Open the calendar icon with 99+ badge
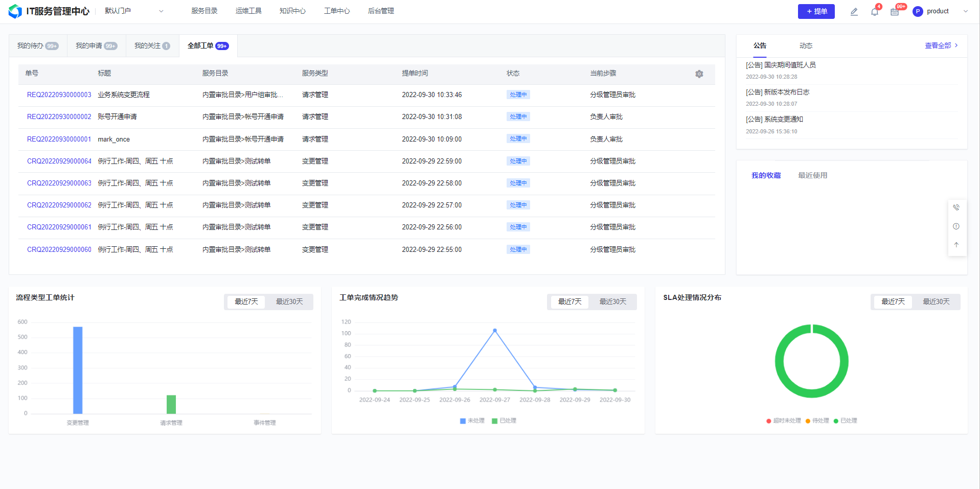Image resolution: width=980 pixels, height=489 pixels. [894, 12]
